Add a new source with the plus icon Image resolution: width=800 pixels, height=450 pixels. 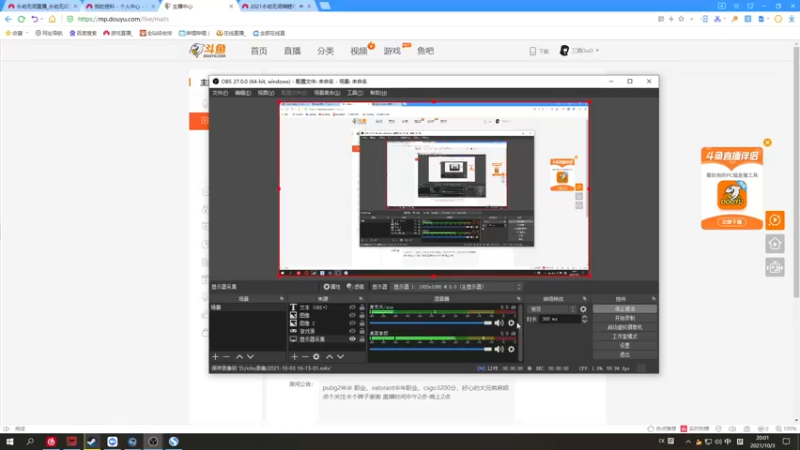[294, 357]
